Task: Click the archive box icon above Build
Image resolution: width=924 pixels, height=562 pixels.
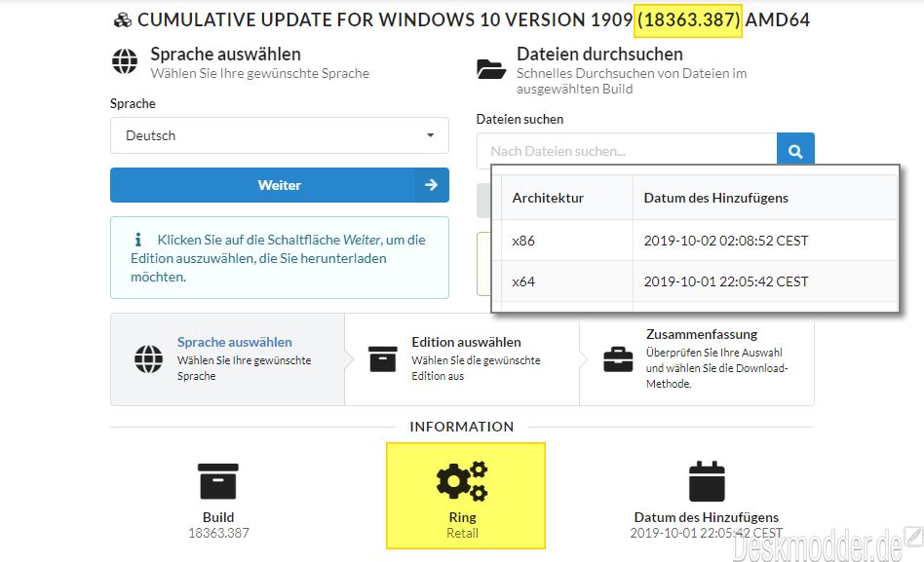Action: click(x=218, y=481)
